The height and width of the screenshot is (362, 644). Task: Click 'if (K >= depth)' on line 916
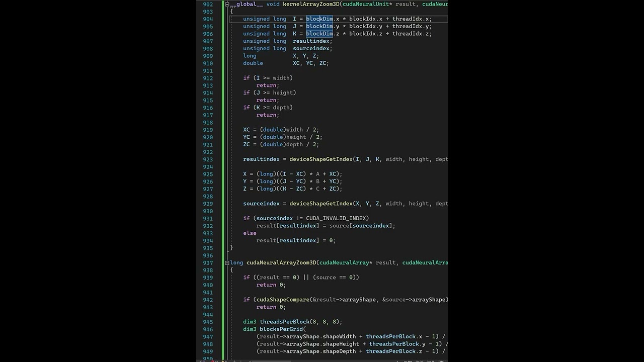(268, 107)
